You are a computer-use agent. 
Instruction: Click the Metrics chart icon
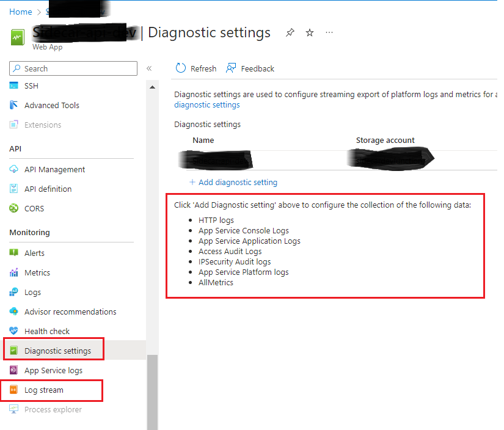14,272
